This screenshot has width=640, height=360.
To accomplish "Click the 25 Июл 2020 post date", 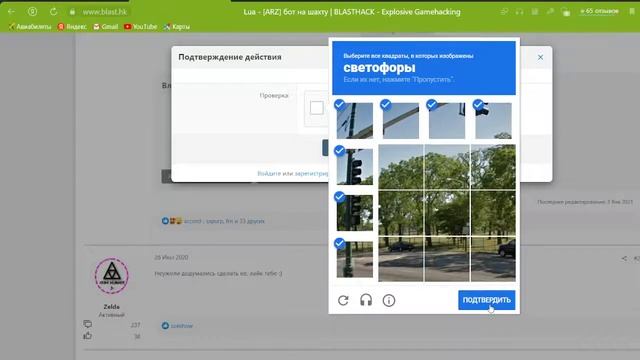I will (171, 257).
